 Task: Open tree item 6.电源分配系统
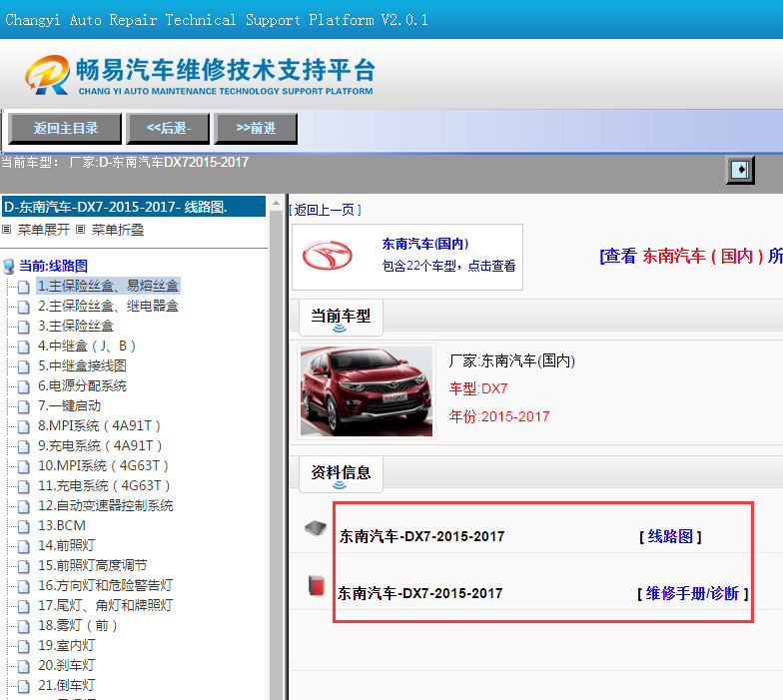(x=82, y=385)
